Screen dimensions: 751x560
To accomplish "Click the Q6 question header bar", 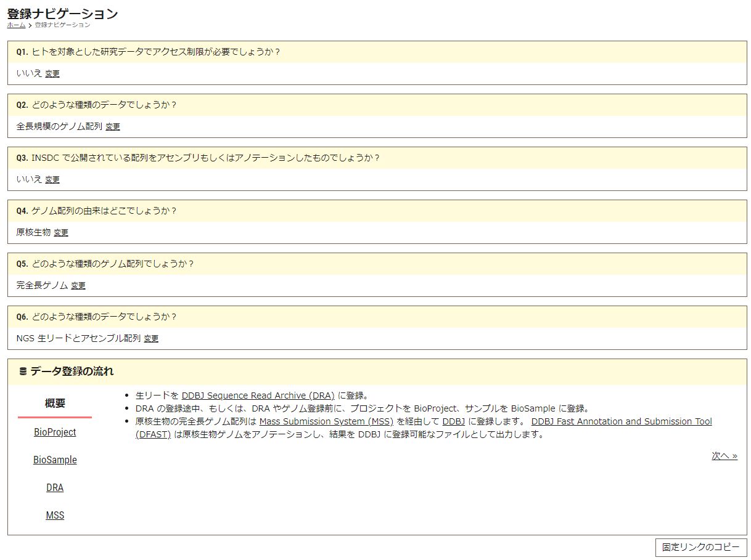I will point(377,317).
